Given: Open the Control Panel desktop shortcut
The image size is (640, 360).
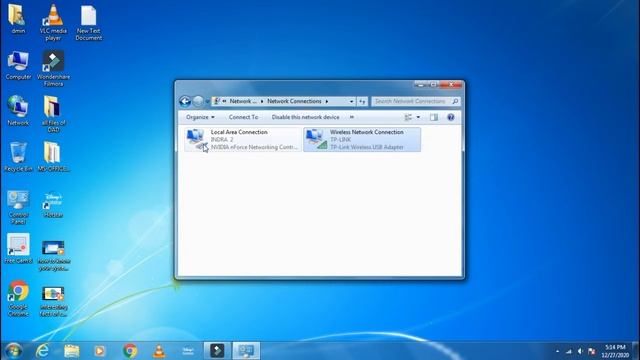Looking at the screenshot, I should (18, 207).
